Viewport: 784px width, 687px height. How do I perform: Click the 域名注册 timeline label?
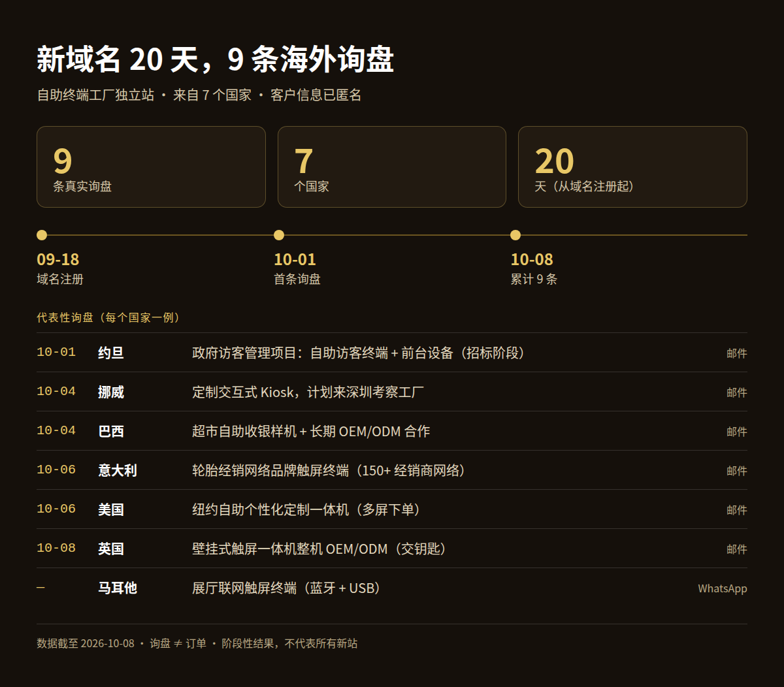pyautogui.click(x=60, y=280)
